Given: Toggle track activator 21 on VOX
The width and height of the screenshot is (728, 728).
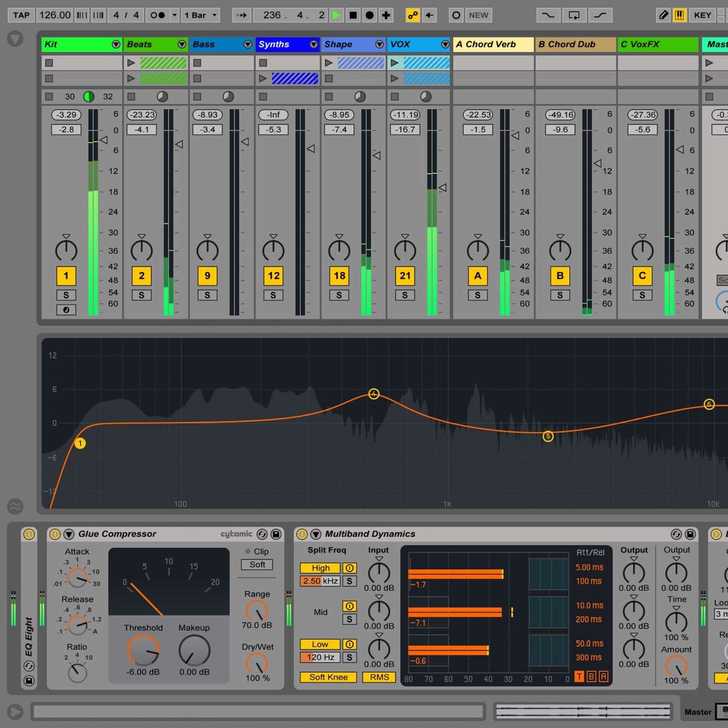Looking at the screenshot, I should pos(405,276).
